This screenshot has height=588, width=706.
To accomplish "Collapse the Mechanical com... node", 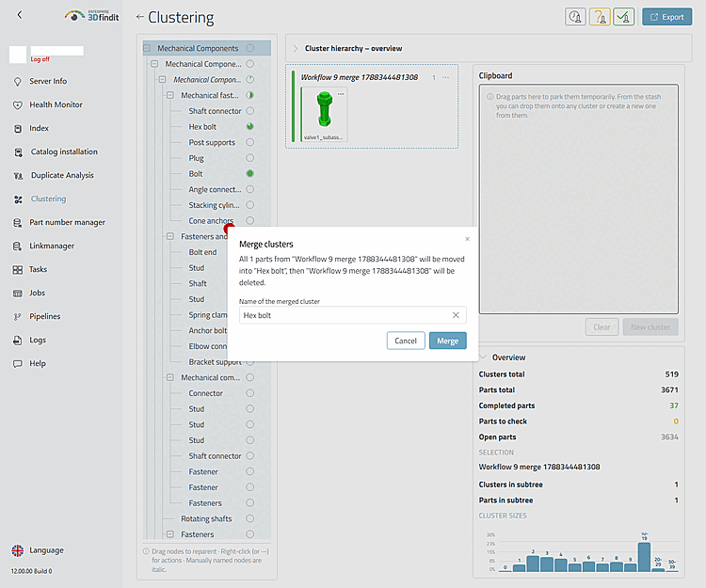I will 170,377.
